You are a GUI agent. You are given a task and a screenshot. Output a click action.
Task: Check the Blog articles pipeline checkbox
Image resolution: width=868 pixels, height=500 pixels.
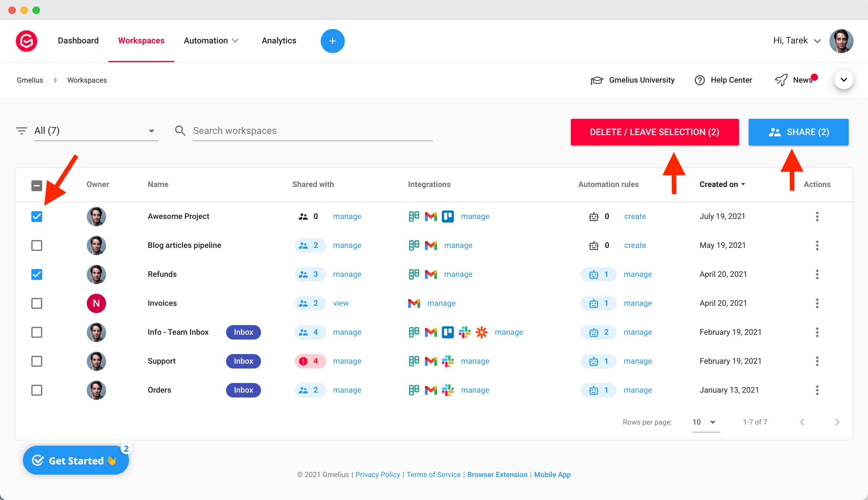click(x=37, y=245)
